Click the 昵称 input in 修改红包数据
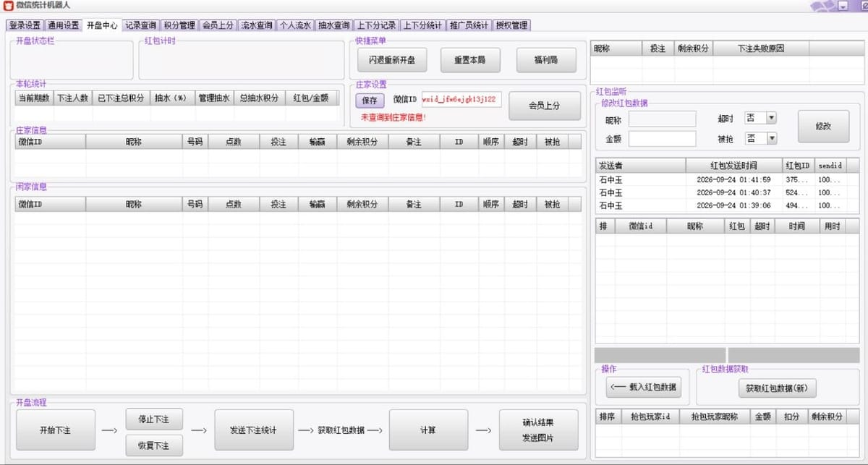 point(662,119)
